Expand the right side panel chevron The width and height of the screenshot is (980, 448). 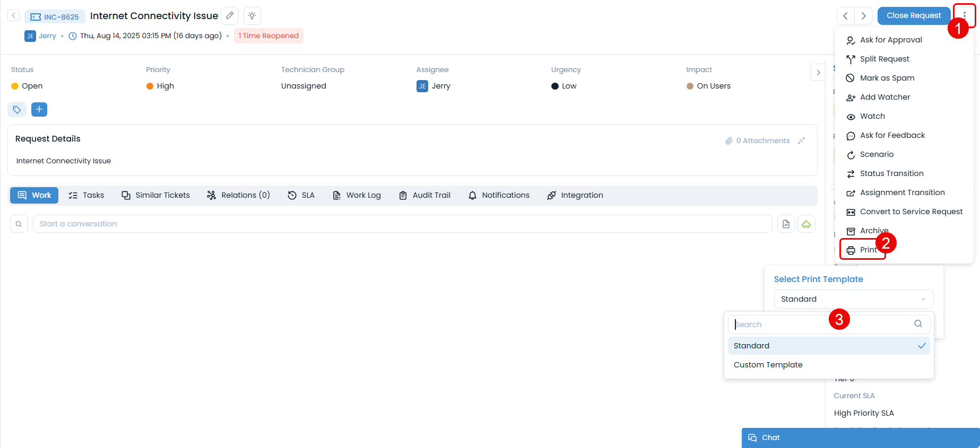point(818,73)
